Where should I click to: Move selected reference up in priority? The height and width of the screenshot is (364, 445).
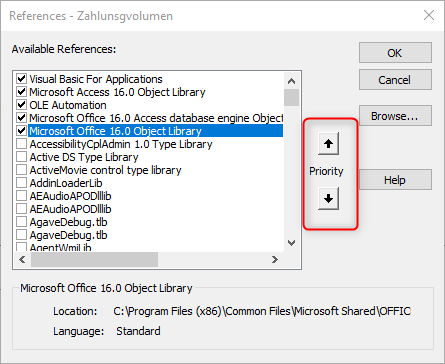(328, 144)
